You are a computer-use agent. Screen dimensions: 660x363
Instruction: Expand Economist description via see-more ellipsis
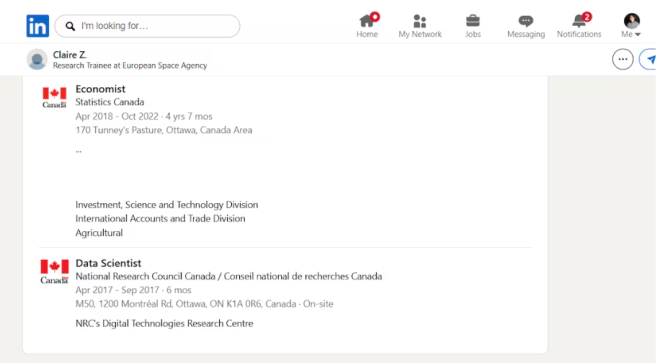[79, 151]
